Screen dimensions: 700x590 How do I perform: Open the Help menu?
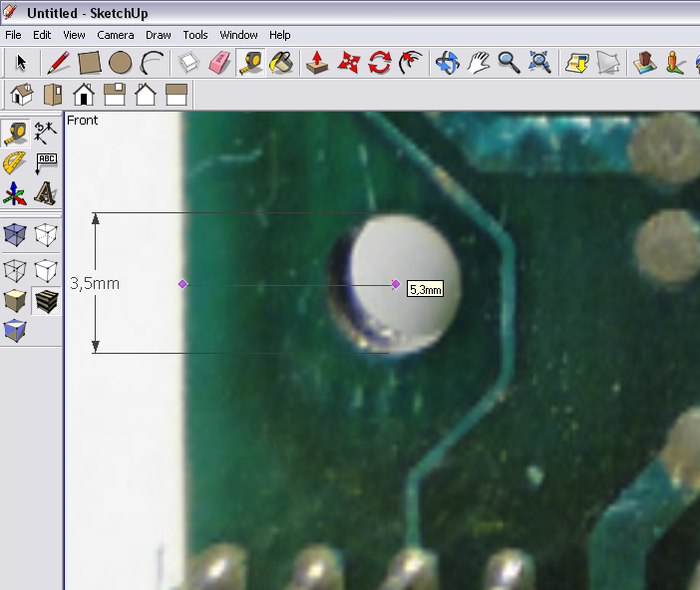[280, 35]
